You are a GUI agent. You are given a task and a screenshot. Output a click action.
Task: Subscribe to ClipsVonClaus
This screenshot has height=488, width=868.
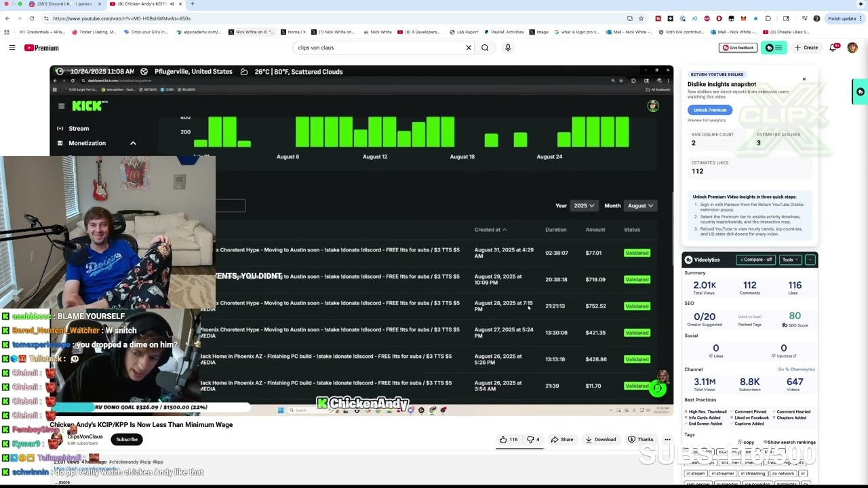[127, 439]
